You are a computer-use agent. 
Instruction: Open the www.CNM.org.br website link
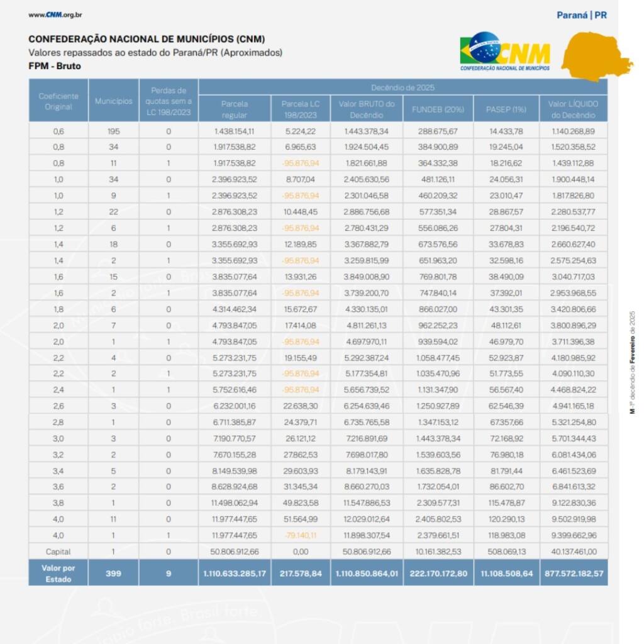(55, 15)
